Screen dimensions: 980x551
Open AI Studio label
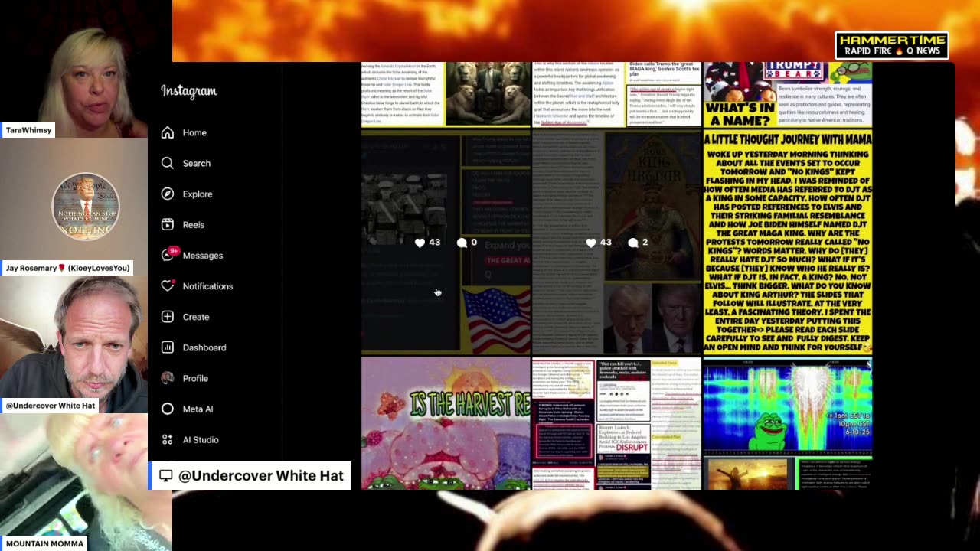[201, 439]
